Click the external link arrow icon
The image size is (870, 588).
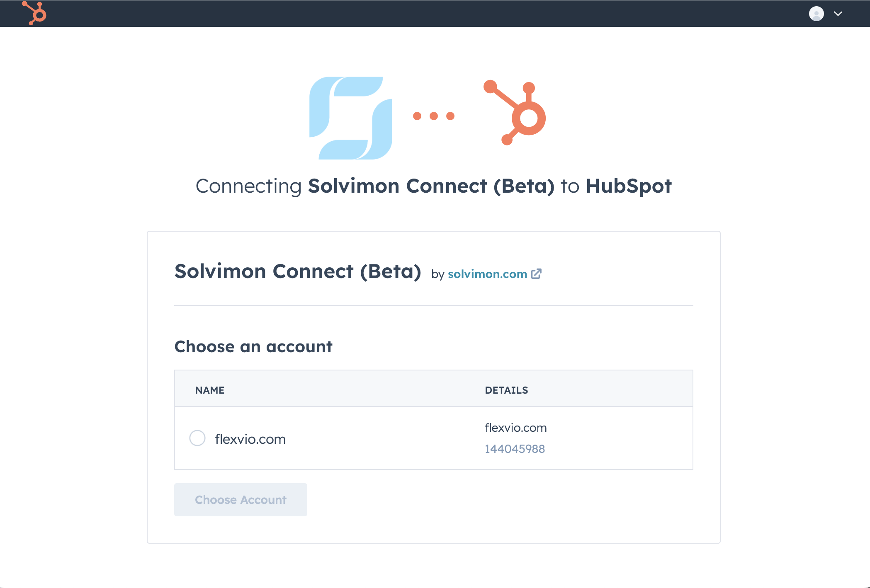(536, 274)
